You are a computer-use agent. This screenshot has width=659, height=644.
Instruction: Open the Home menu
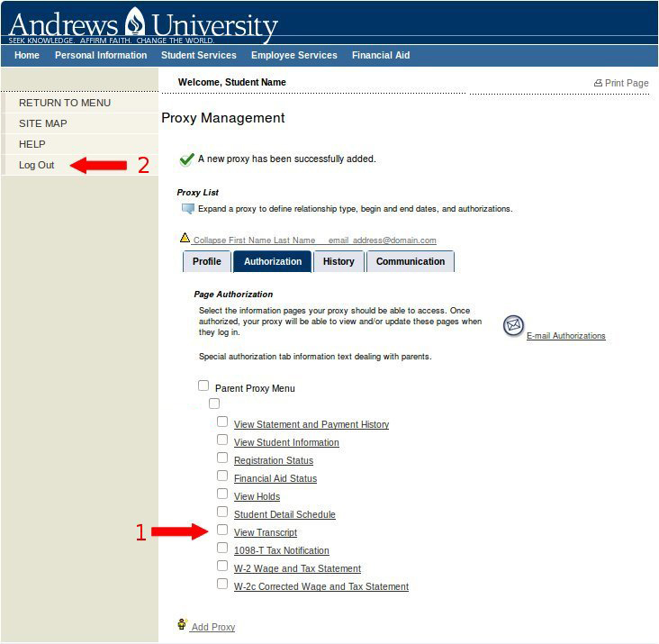[x=27, y=55]
